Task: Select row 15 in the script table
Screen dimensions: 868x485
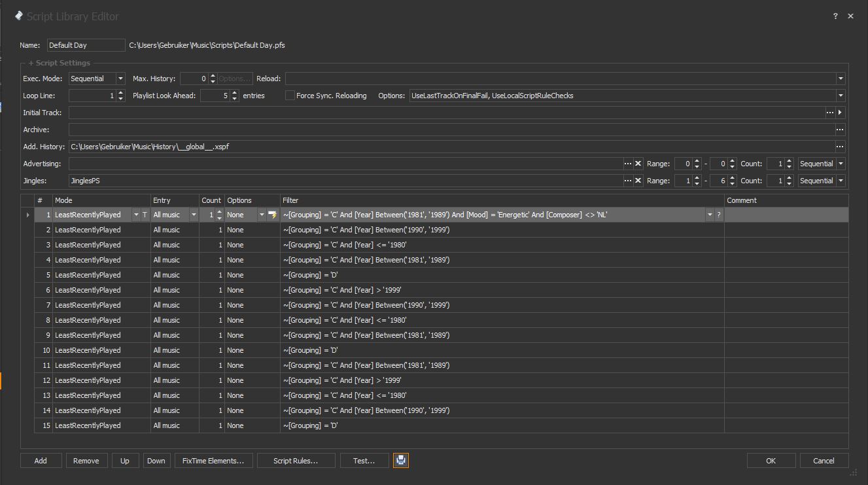Action: point(434,425)
